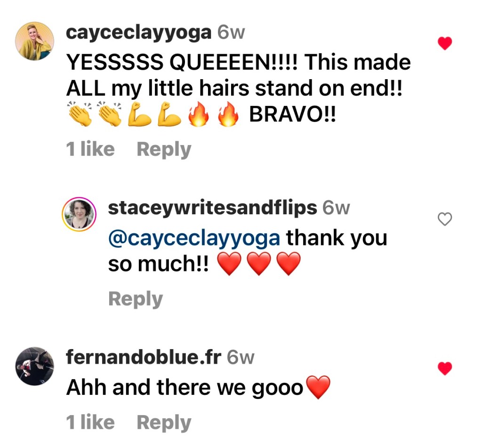The width and height of the screenshot is (482, 448).
Task: Tap the 'Ahh and there we gooo' comment
Action: click(x=198, y=387)
